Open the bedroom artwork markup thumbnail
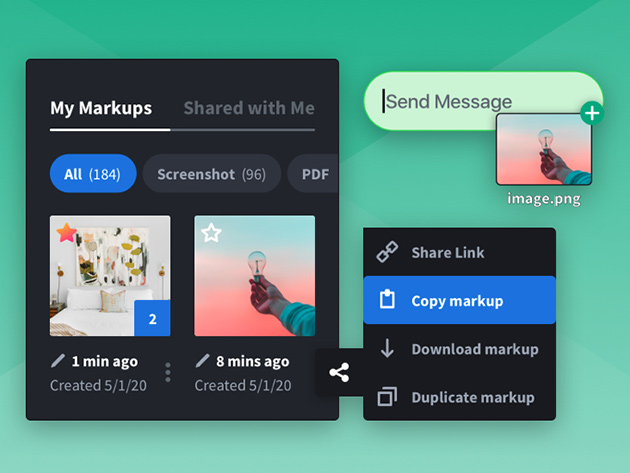The image size is (630, 473). pyautogui.click(x=110, y=276)
